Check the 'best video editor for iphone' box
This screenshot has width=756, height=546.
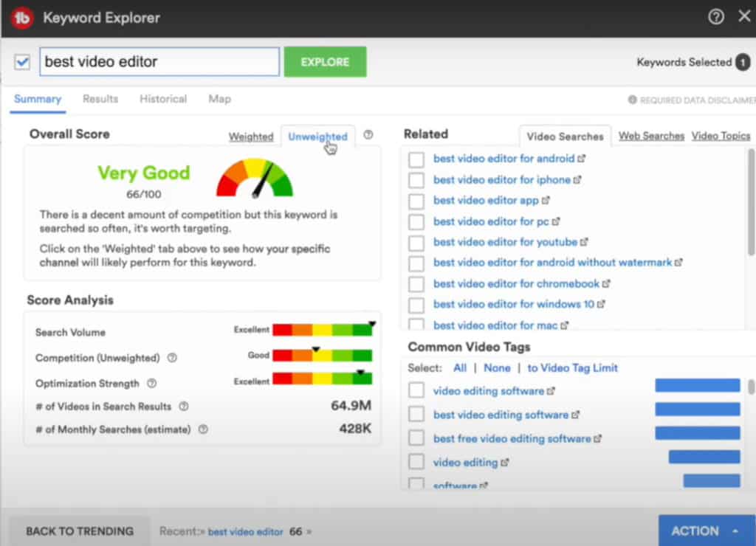pyautogui.click(x=416, y=179)
